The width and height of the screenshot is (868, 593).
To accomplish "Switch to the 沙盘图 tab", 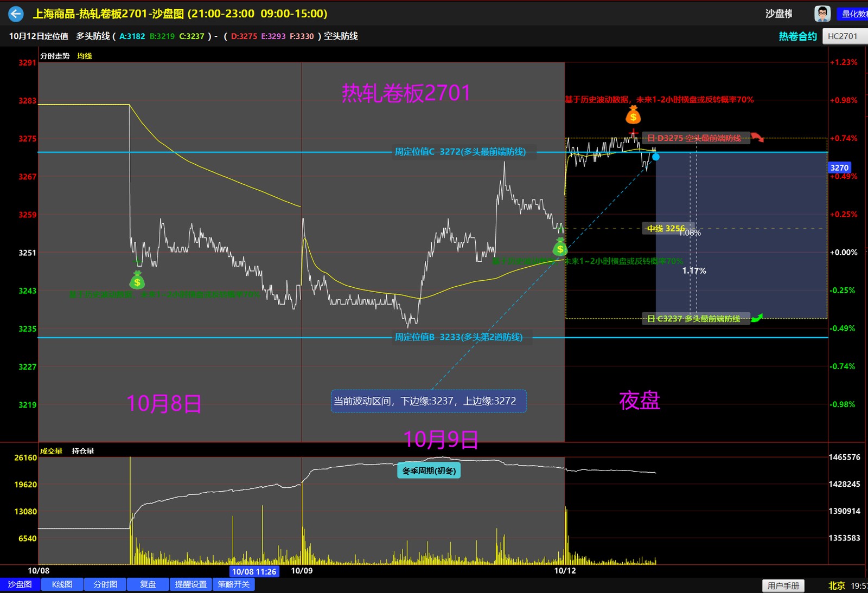I will [x=20, y=584].
